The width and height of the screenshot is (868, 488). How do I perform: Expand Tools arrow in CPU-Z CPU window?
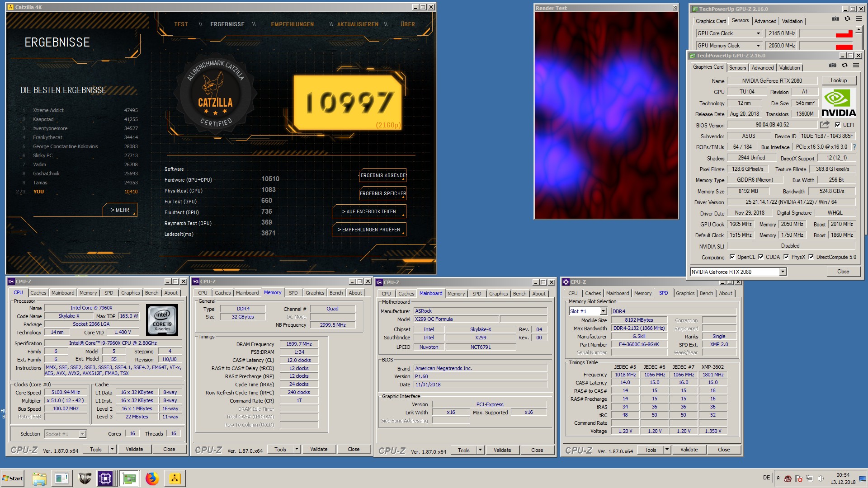[x=112, y=449]
